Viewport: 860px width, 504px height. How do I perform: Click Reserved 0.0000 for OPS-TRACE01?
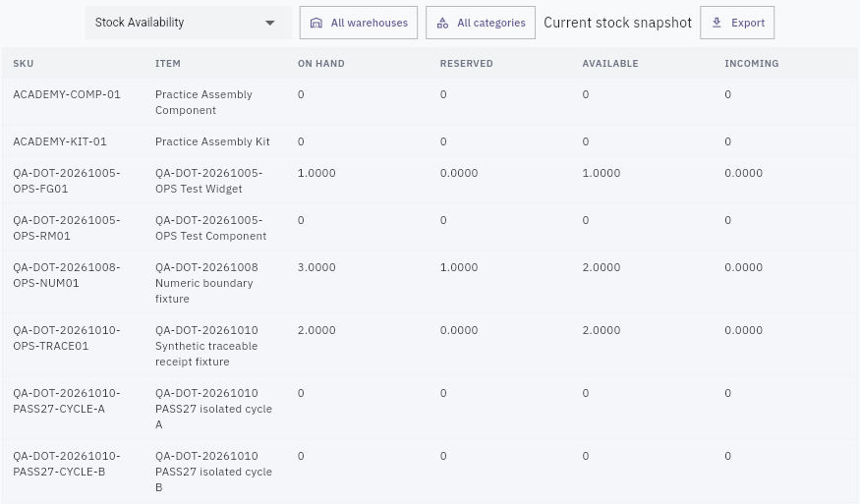(459, 330)
